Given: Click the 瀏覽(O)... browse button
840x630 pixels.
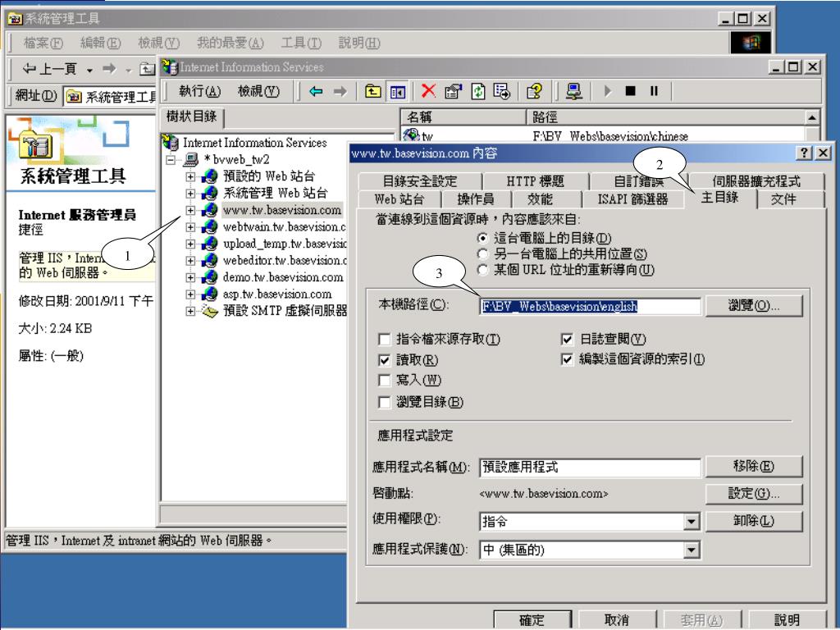Looking at the screenshot, I should (754, 306).
